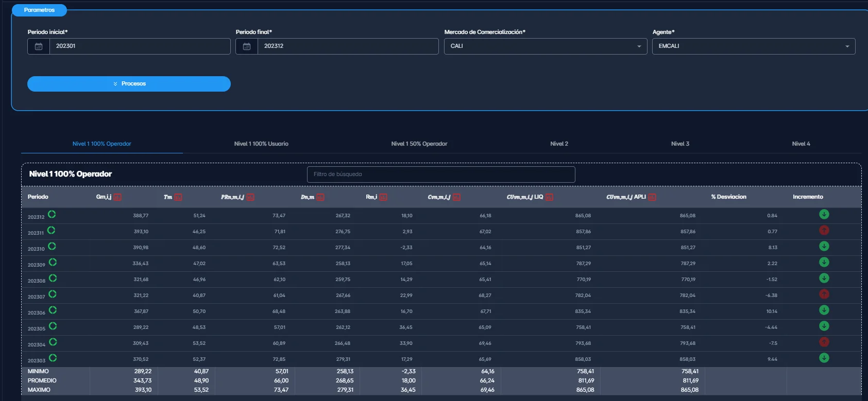Click the Periodo final input with 202312
The image size is (868, 401).
[348, 46]
